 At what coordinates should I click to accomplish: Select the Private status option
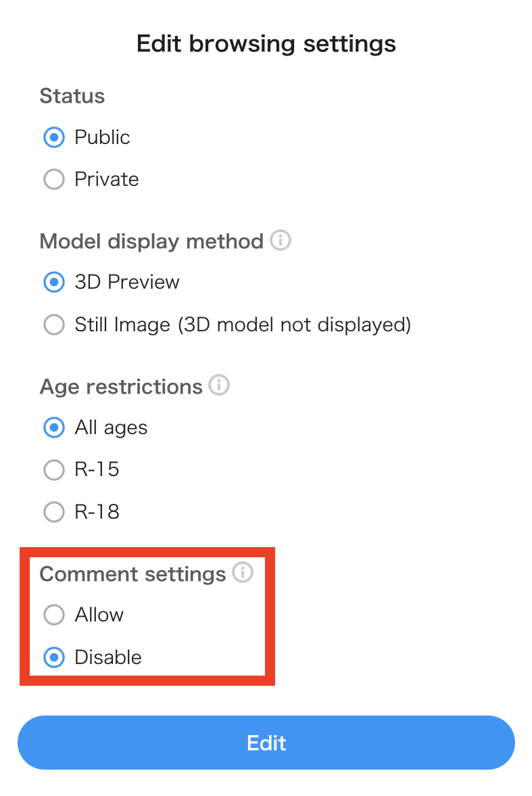tap(53, 179)
